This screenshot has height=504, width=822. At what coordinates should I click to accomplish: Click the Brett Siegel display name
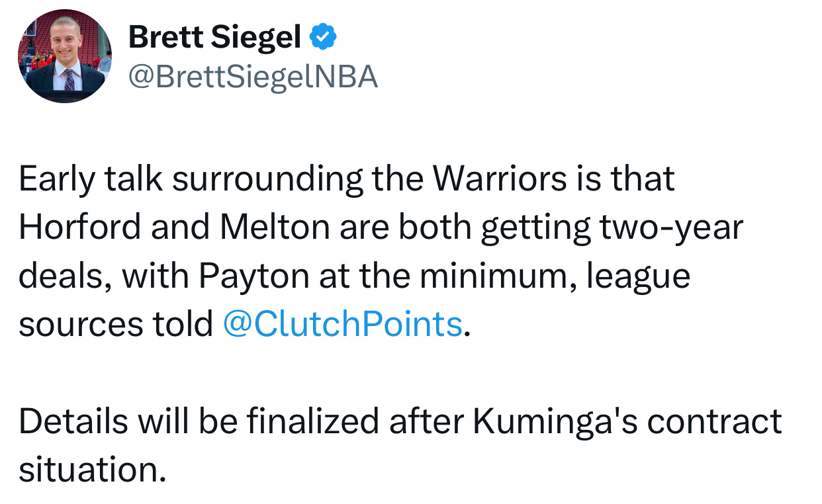click(214, 37)
